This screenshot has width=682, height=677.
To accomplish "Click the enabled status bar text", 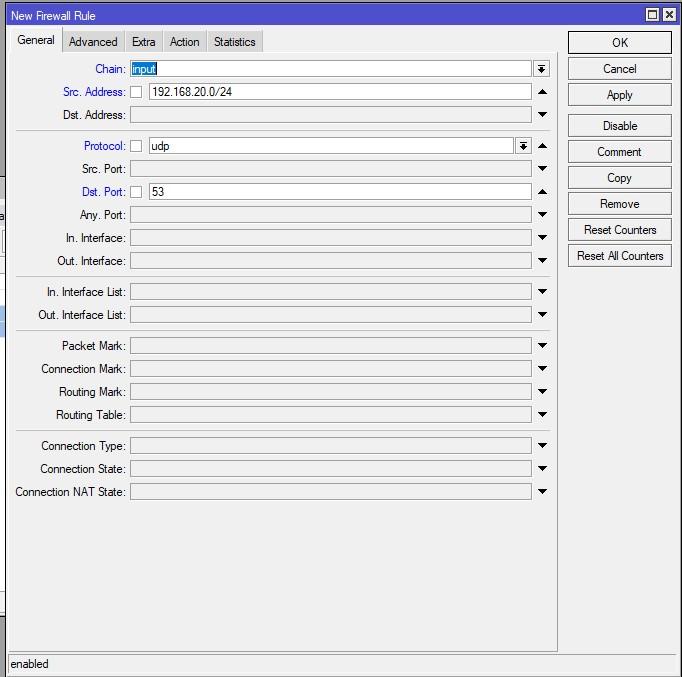I will click(x=30, y=664).
